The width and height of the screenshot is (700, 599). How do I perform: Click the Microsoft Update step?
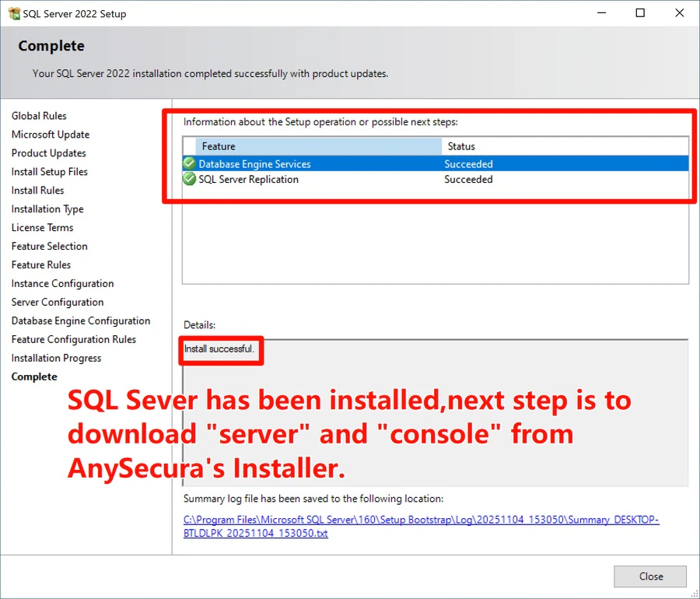click(51, 135)
